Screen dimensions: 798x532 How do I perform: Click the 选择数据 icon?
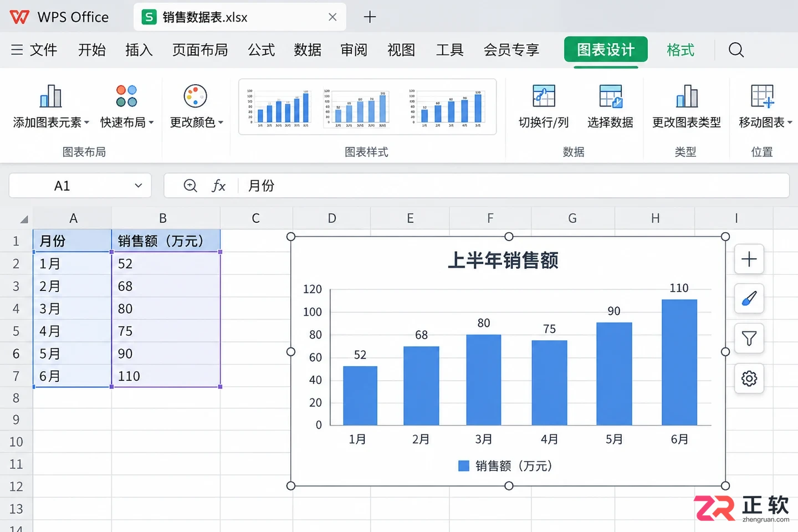[611, 96]
